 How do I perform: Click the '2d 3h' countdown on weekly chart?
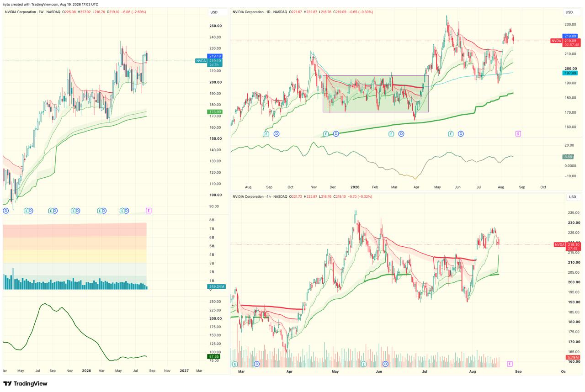click(x=215, y=65)
